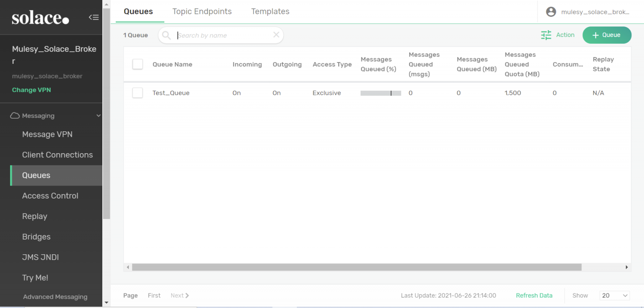Open the Templates tab

click(270, 11)
